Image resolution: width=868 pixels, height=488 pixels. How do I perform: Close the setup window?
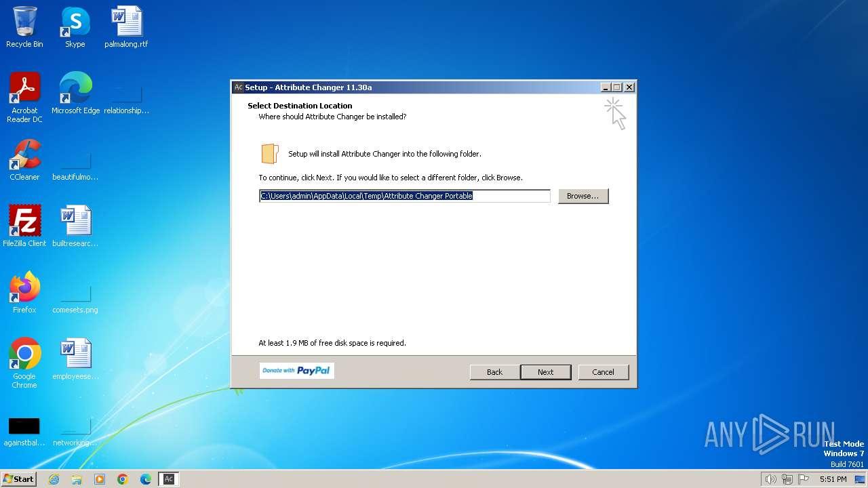[x=629, y=87]
